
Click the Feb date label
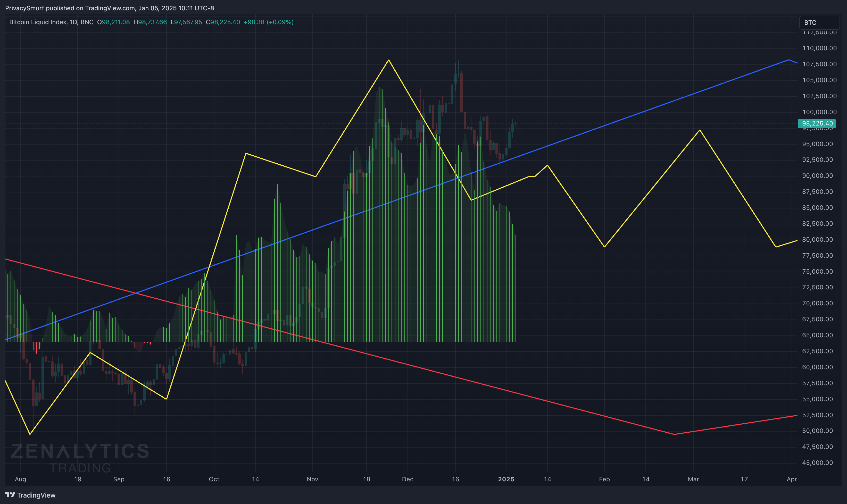pos(604,479)
